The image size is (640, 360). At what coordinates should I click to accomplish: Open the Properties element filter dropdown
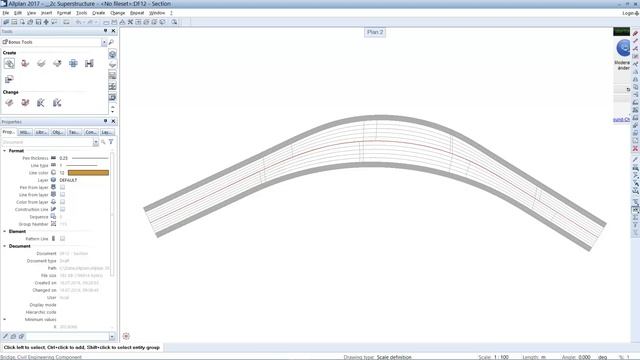point(96,142)
